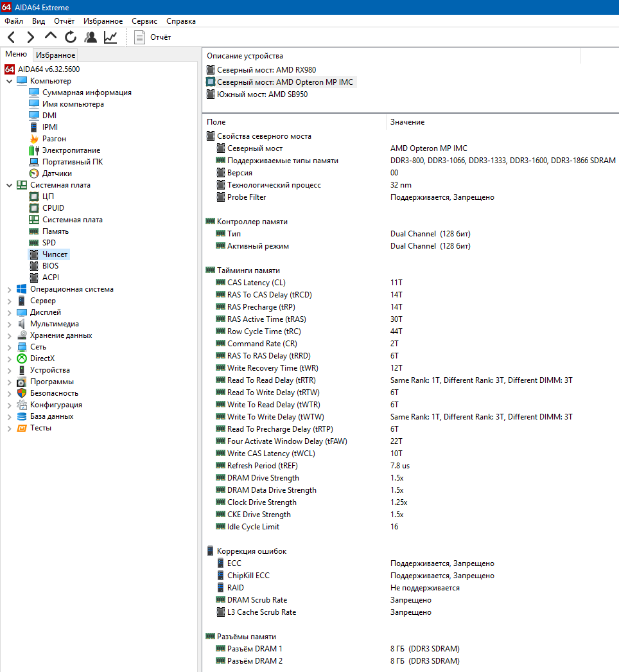Click the CPUID chip icon
This screenshot has width=619, height=672.
click(34, 208)
